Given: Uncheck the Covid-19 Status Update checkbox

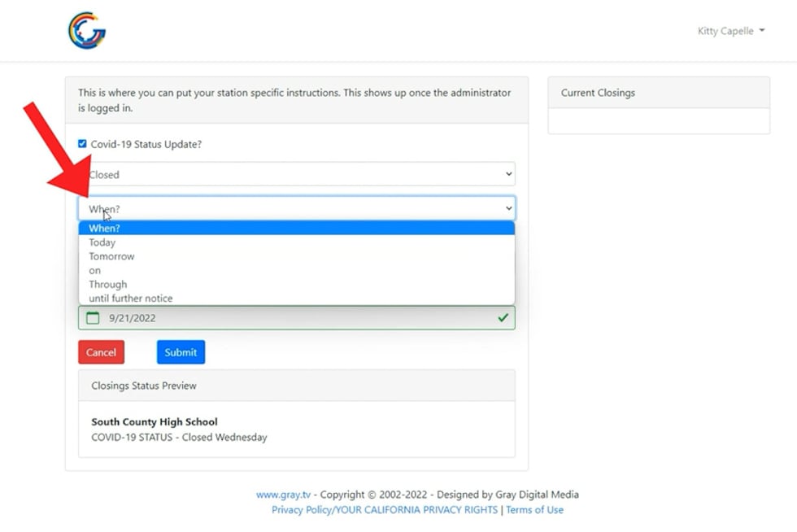Looking at the screenshot, I should 82,144.
